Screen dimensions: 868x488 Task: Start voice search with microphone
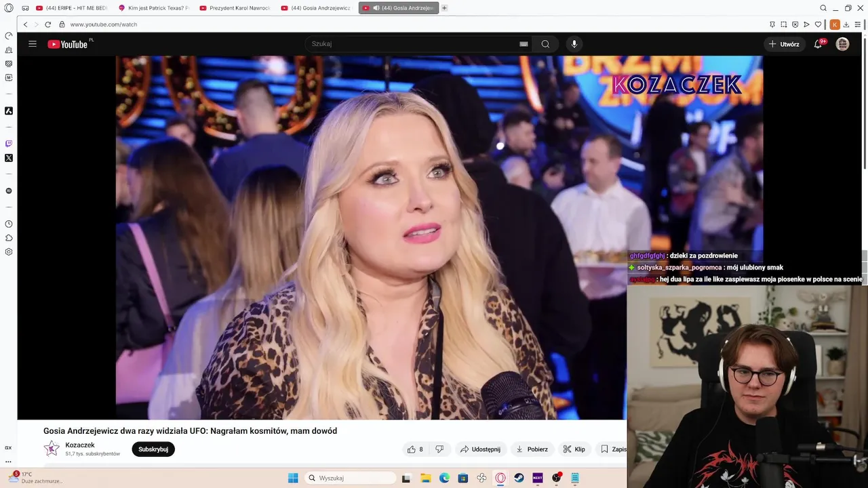pos(574,44)
